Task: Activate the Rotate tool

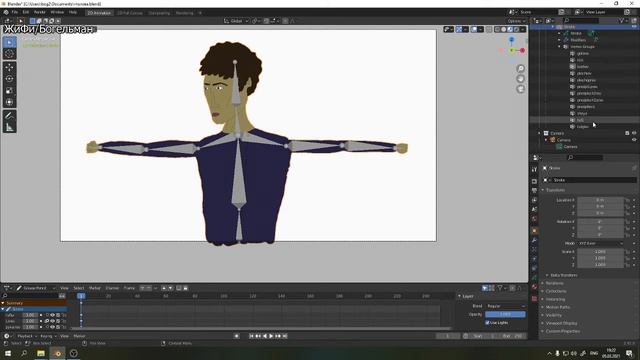Action: coord(9,79)
